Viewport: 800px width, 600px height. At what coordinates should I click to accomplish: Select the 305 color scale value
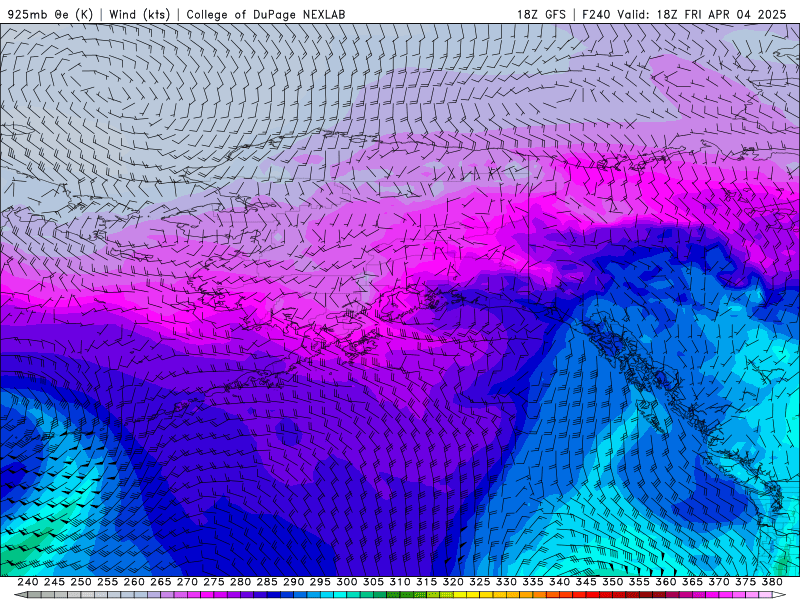(x=373, y=582)
